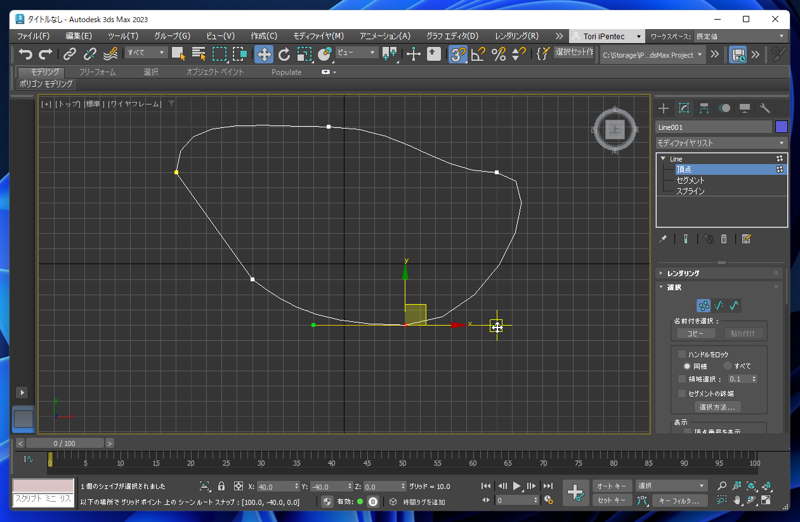Click the セットキー button
The width and height of the screenshot is (800, 522).
[x=611, y=501]
